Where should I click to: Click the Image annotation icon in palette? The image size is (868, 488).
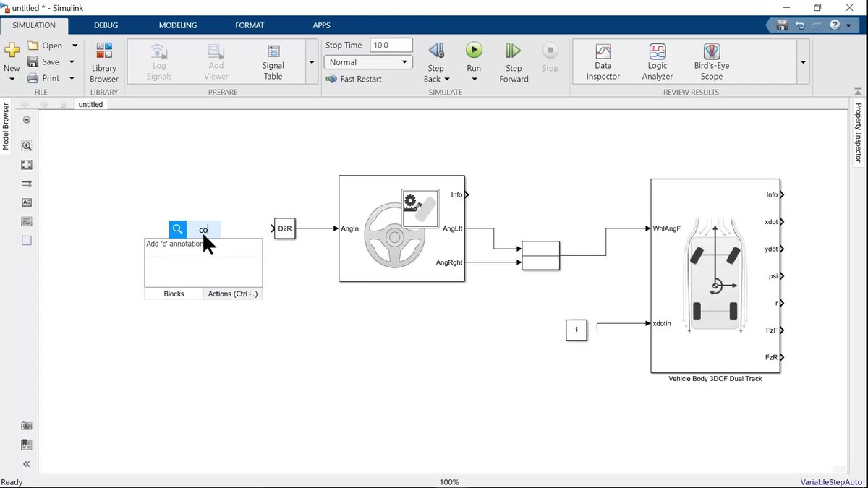click(x=27, y=221)
